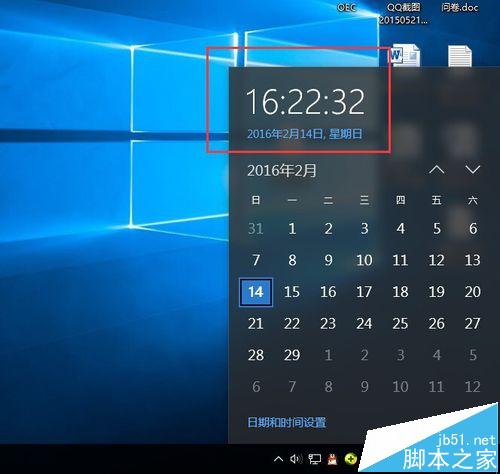Select day 24 in calendar

tap(364, 324)
